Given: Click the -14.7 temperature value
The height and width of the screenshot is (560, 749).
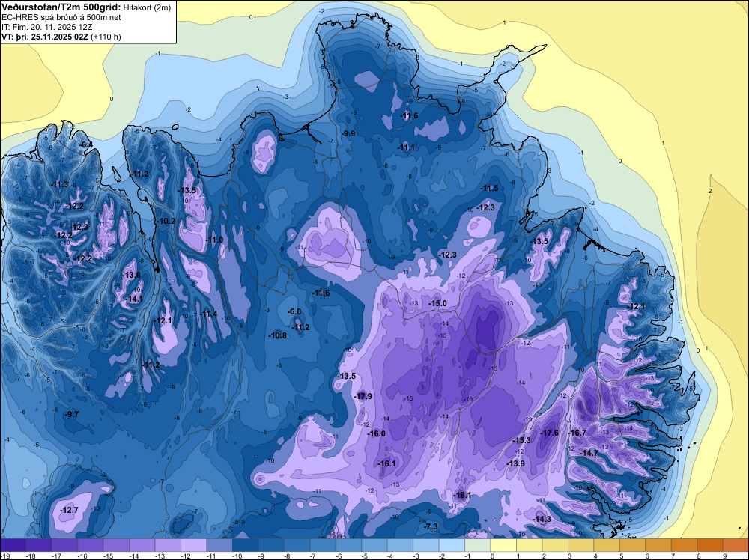Looking at the screenshot, I should (589, 453).
